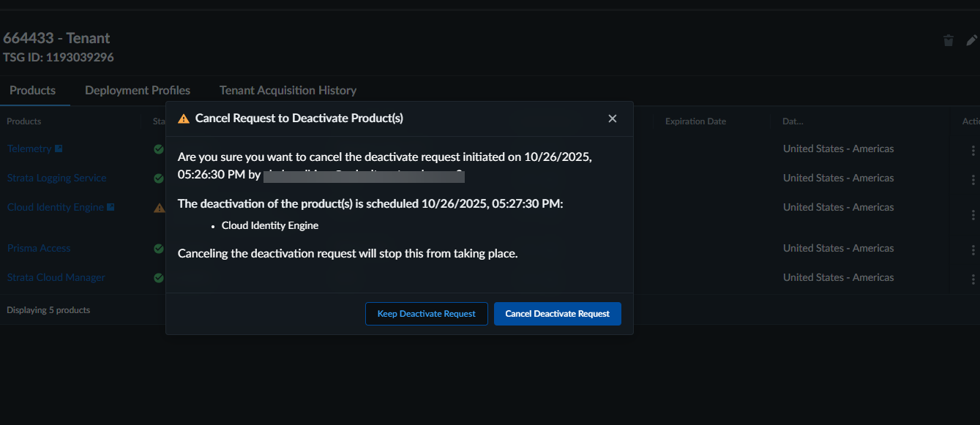This screenshot has height=425, width=980.
Task: Click the Cloud Identity Engine launch icon
Action: (x=111, y=207)
